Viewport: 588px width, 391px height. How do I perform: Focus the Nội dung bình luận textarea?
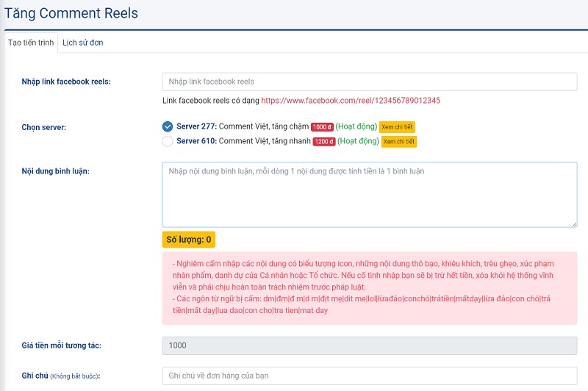(x=370, y=195)
